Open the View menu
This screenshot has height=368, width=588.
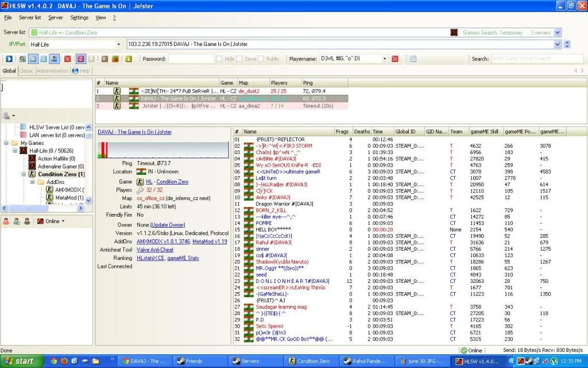pyautogui.click(x=100, y=18)
